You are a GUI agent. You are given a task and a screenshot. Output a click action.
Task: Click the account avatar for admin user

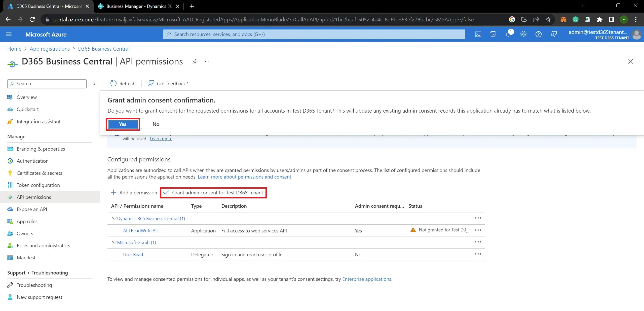click(x=637, y=34)
